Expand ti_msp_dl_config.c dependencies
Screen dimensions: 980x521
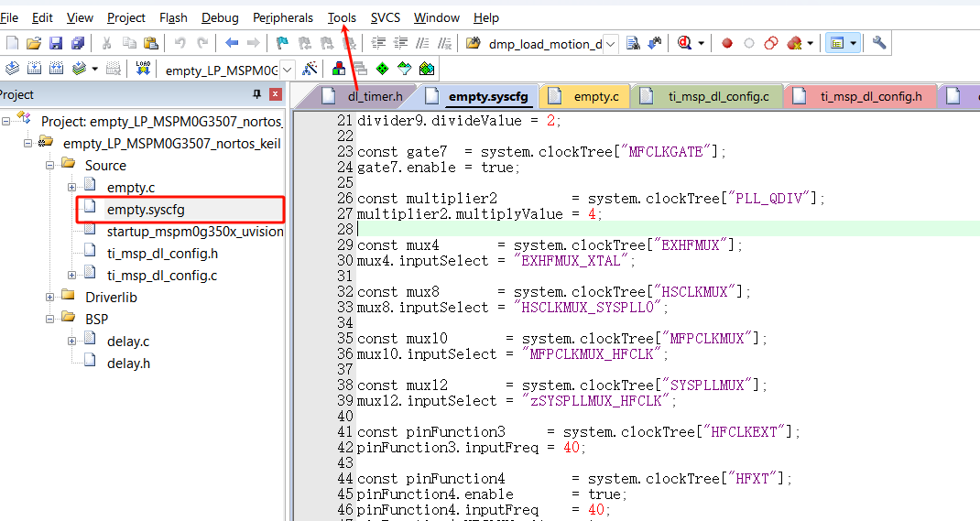(x=71, y=276)
